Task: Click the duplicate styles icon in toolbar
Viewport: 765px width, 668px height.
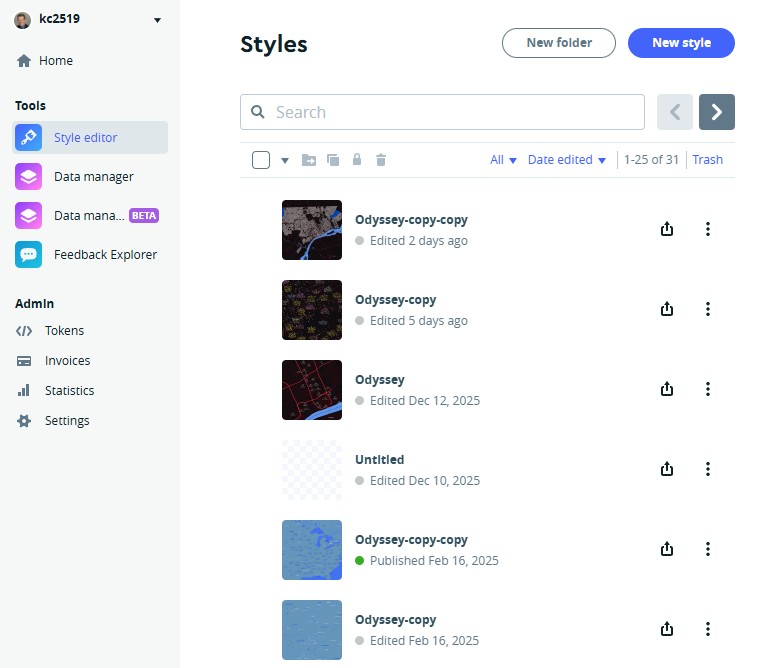Action: [333, 160]
